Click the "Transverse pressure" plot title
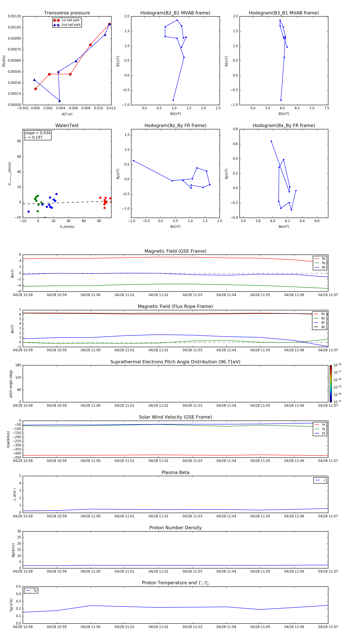 (x=67, y=13)
